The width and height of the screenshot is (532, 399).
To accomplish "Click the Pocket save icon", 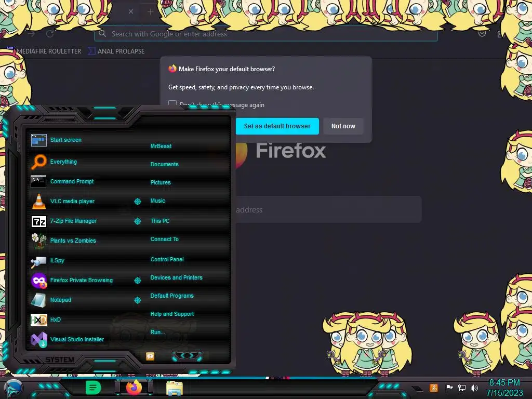I will pyautogui.click(x=482, y=34).
